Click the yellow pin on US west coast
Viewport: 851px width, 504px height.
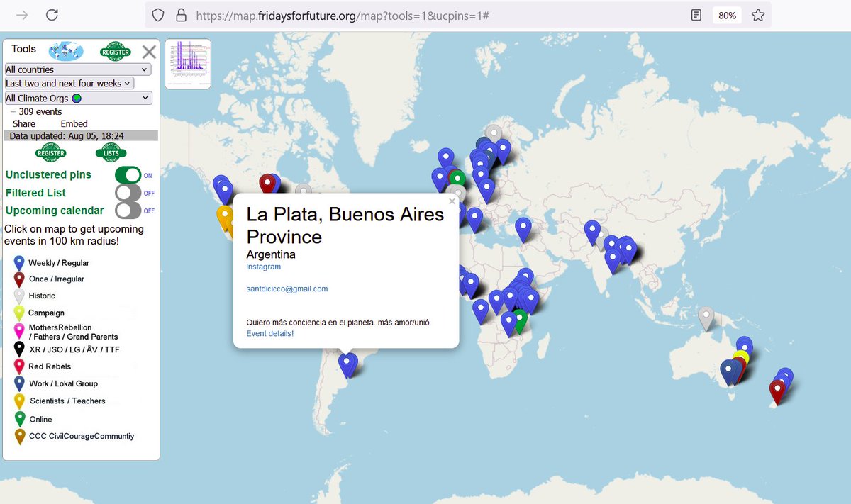tap(225, 219)
